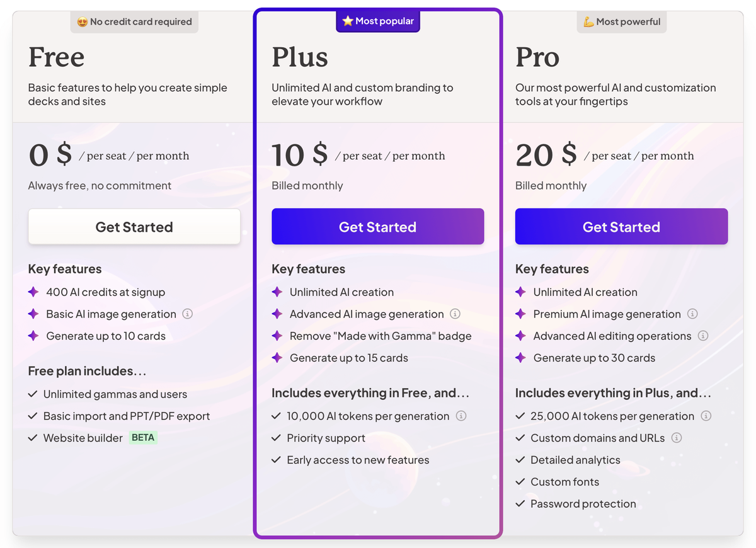Click sparkle icon beside 400 AI credits
This screenshot has height=548, width=756.
pos(33,292)
